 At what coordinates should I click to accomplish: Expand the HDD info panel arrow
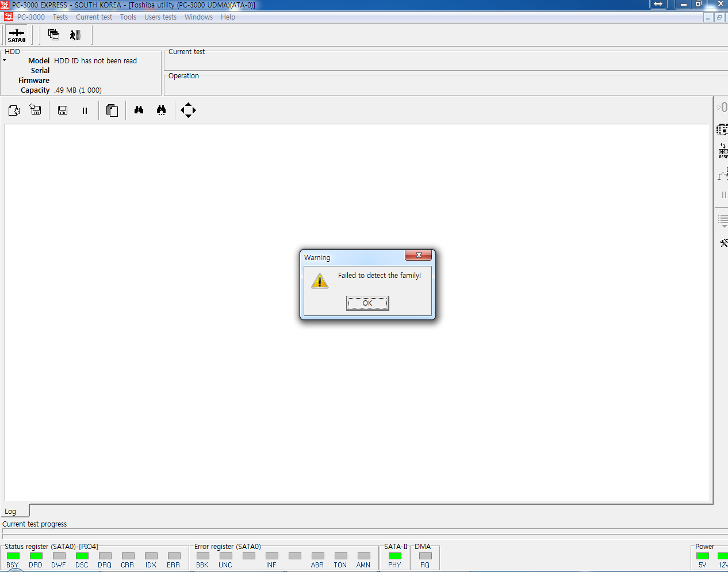pos(4,60)
